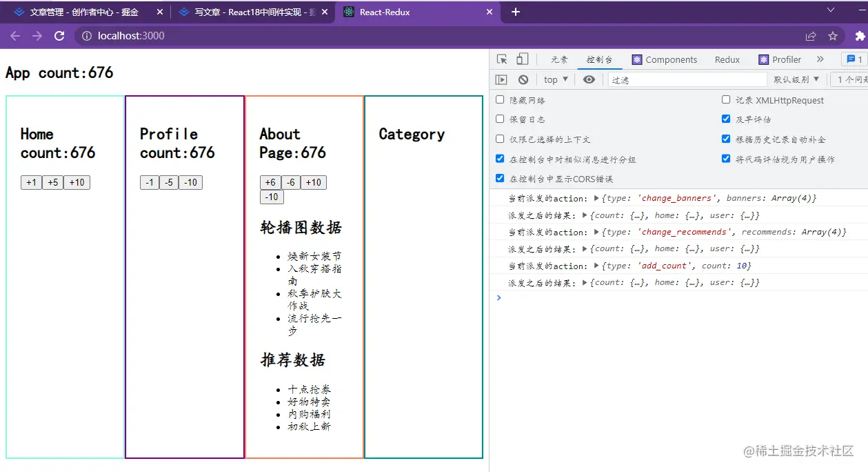Screen dimensions: 868x472
Task: Open the top context dropdown
Action: [x=556, y=79]
